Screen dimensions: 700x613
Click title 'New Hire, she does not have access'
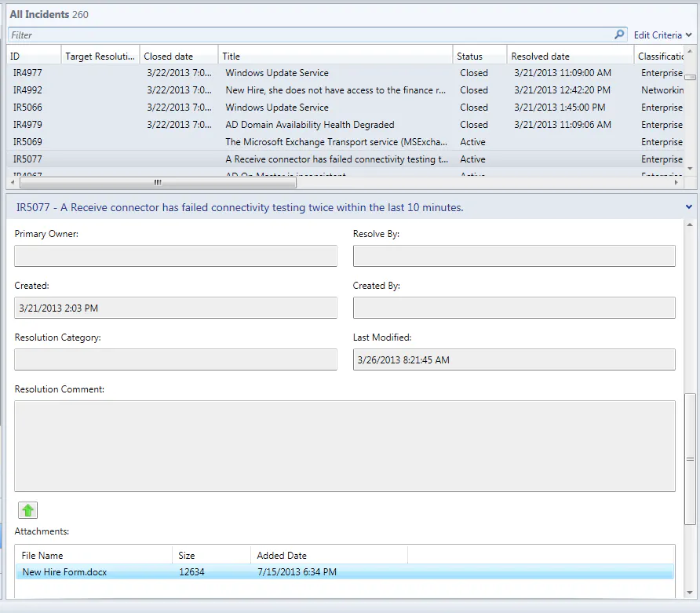pos(336,90)
